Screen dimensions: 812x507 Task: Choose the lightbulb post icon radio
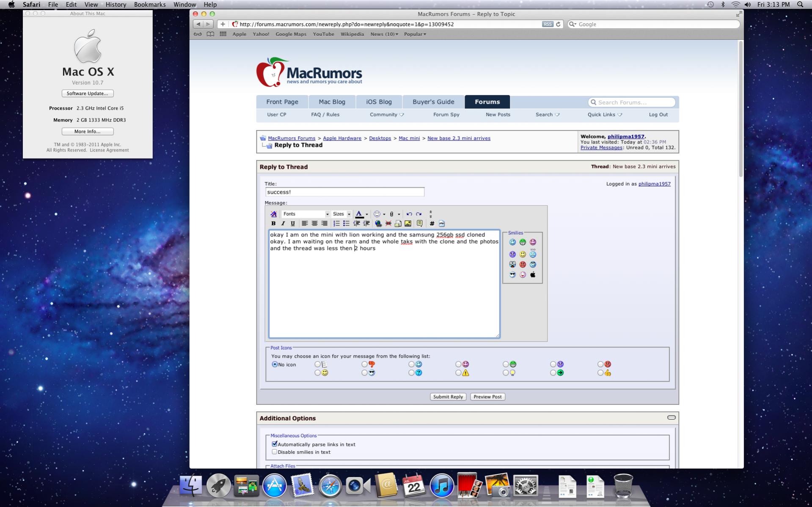[506, 373]
